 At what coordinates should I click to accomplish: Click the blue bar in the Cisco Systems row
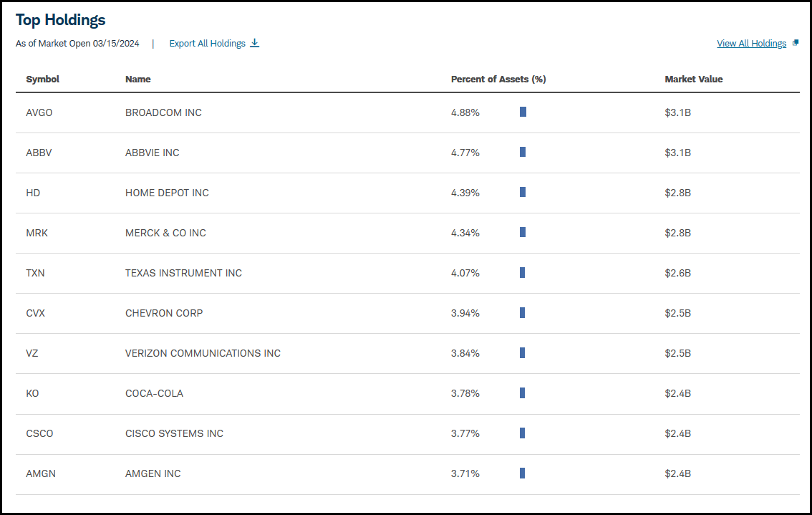[x=523, y=433]
